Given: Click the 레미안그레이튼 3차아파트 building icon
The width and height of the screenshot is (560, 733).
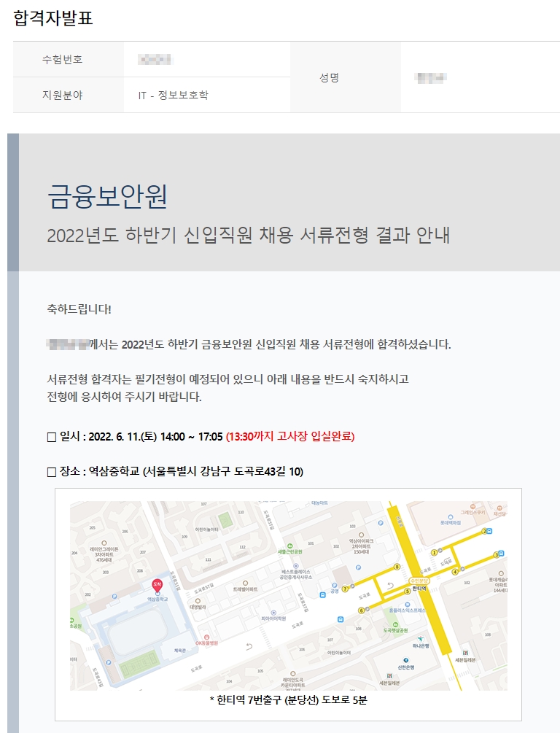Looking at the screenshot, I should [x=104, y=543].
